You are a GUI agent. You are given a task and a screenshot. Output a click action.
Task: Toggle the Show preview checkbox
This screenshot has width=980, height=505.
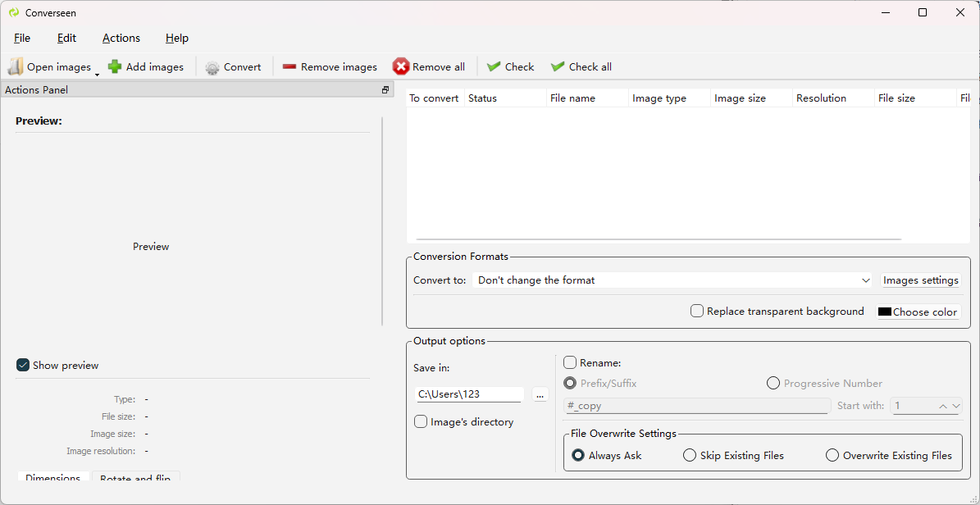coord(23,365)
